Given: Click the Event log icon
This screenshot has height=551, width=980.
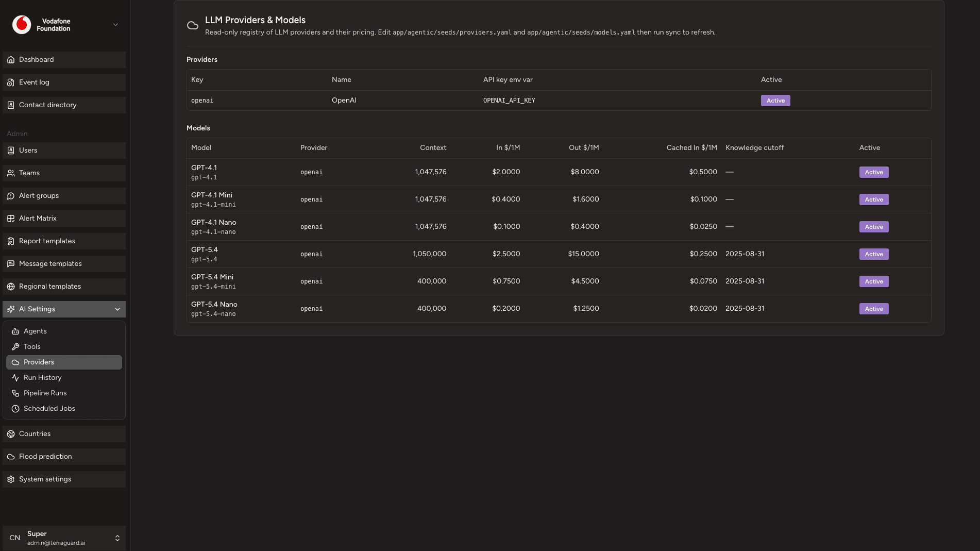Looking at the screenshot, I should (11, 82).
